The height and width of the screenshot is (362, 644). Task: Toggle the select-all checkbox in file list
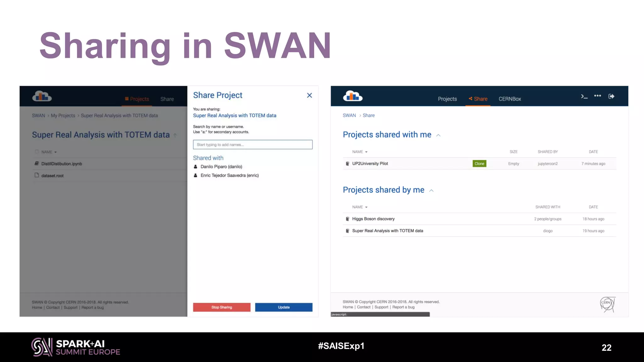coord(37,152)
